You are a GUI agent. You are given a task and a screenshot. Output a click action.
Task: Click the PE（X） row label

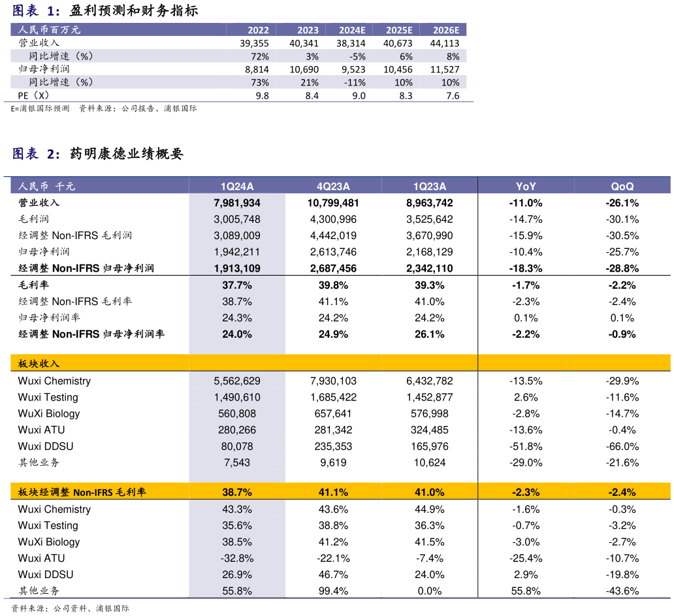pos(34,95)
